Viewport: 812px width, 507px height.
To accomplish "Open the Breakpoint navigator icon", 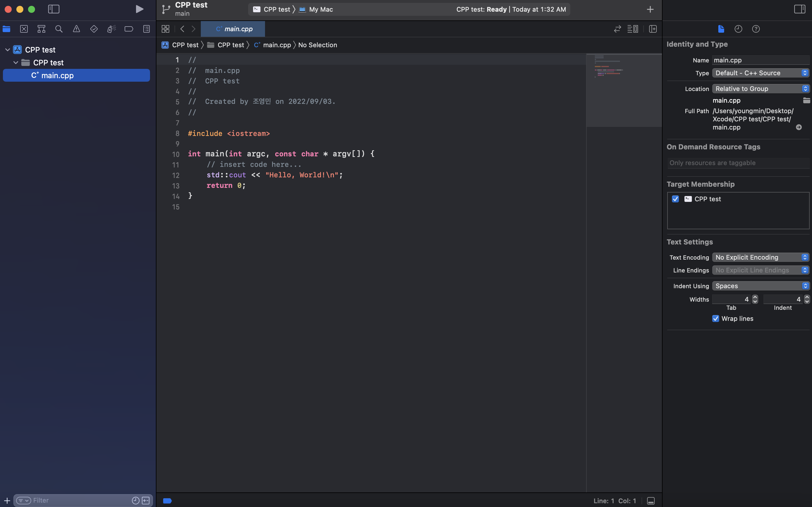I will 129,29.
